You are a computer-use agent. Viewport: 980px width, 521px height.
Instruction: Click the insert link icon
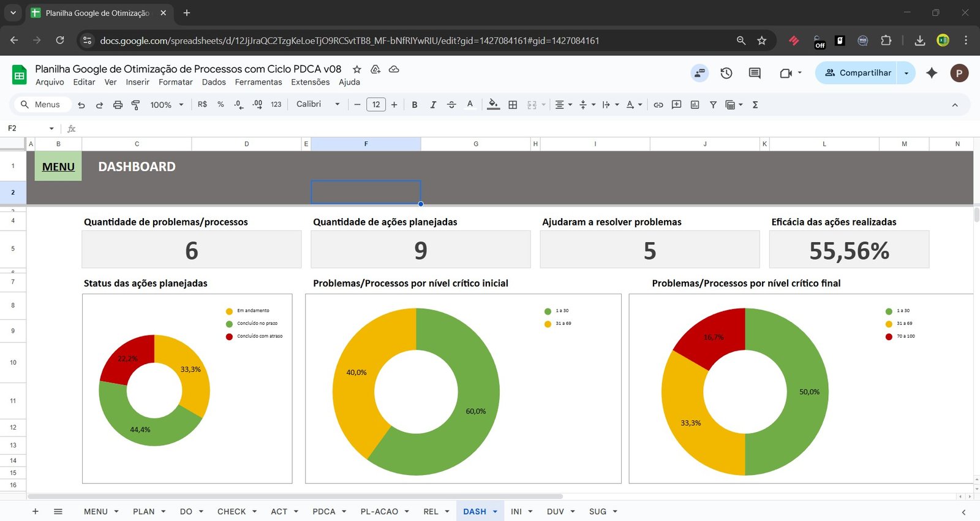coord(658,105)
